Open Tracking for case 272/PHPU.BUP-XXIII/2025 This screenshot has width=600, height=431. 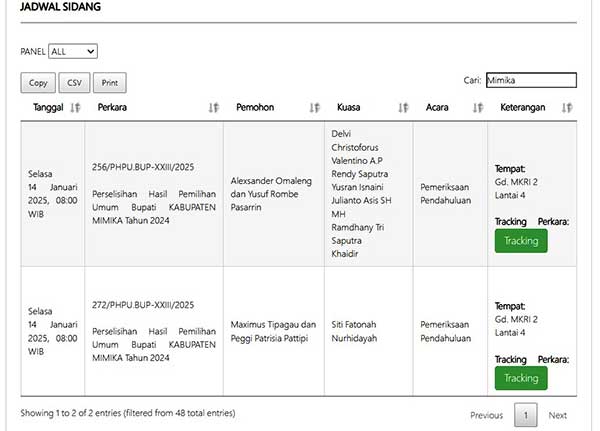[x=520, y=378]
